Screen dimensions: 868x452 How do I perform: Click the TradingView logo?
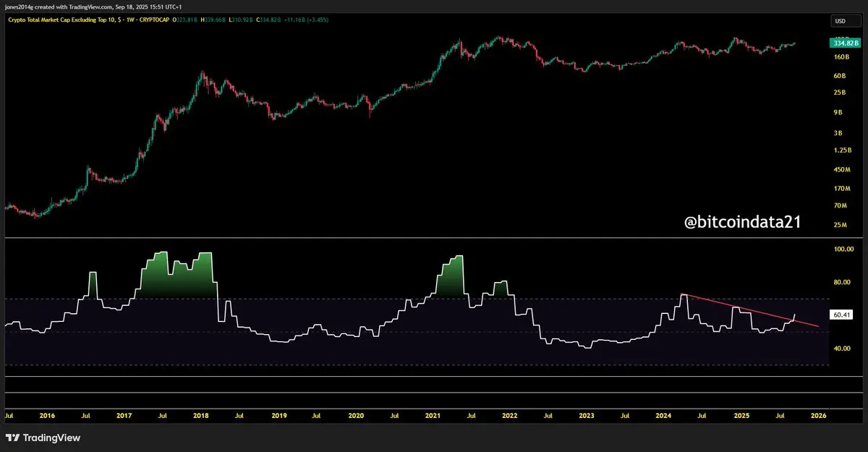(x=44, y=438)
